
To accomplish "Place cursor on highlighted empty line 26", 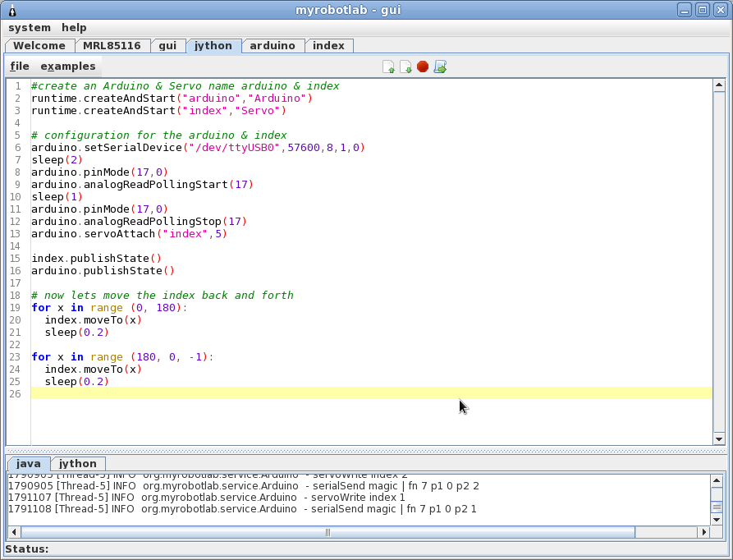I will (372, 393).
